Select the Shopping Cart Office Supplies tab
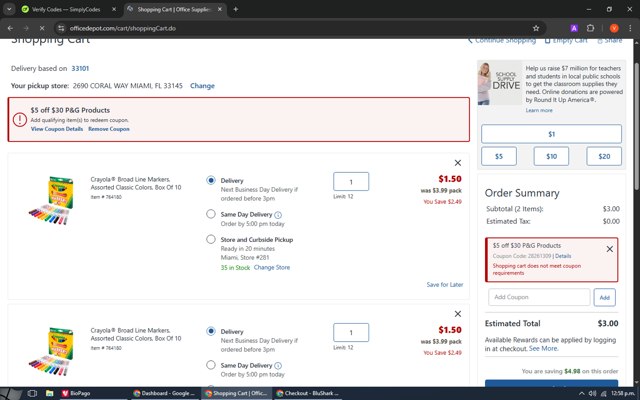Viewport: 640px width, 400px height. (174, 9)
